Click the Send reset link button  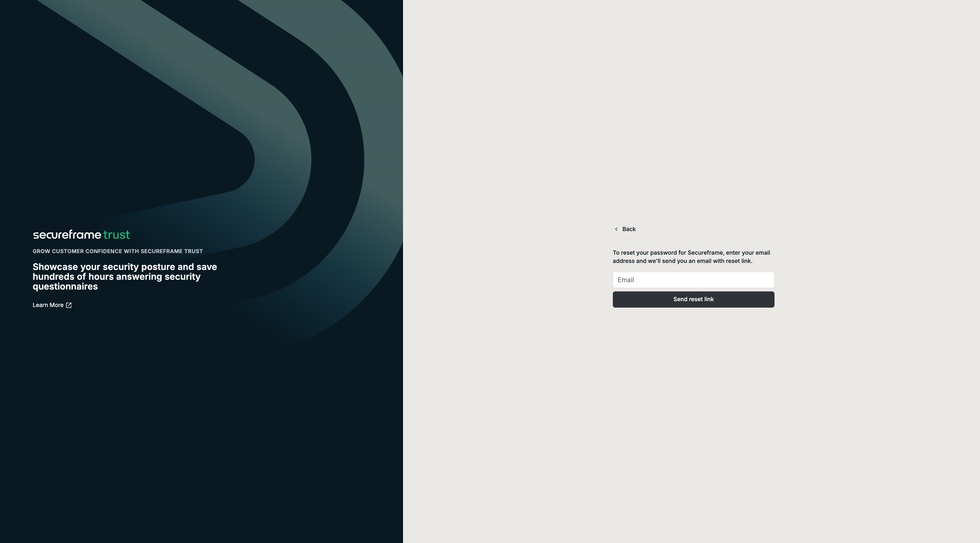tap(693, 299)
